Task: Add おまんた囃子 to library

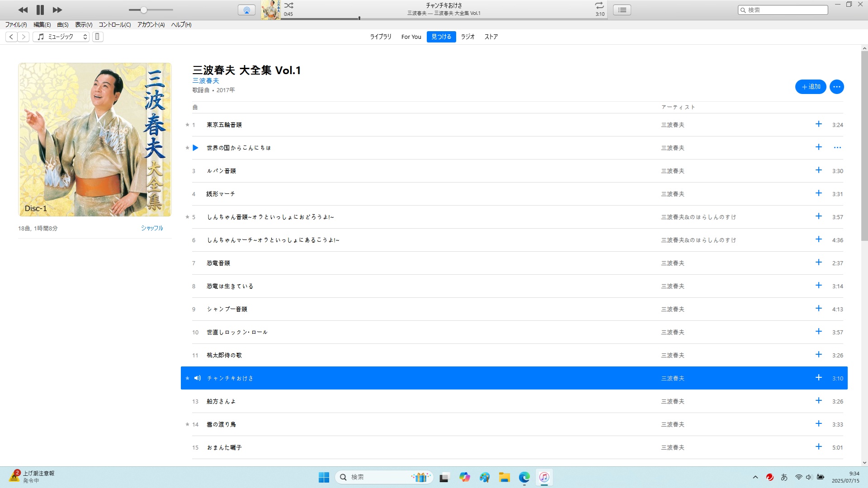Action: 819,447
